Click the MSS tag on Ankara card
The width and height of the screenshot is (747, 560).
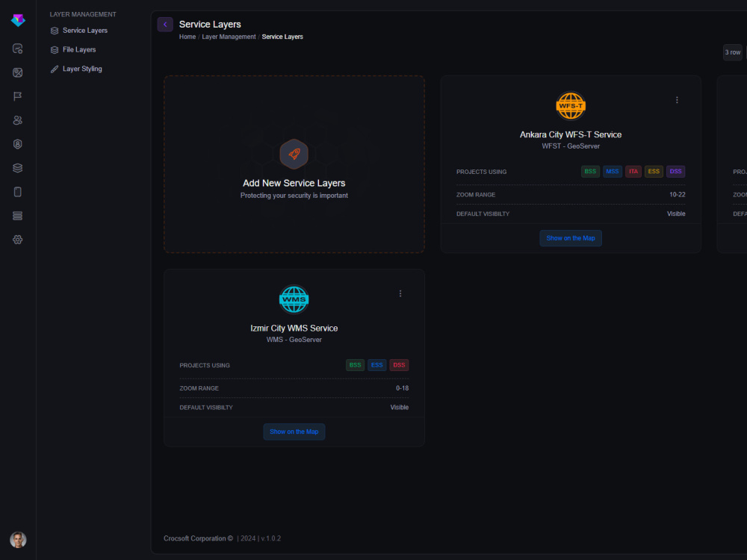pyautogui.click(x=613, y=172)
